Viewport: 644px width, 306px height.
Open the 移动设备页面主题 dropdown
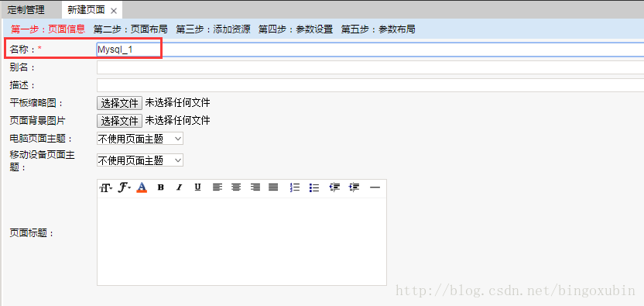(139, 160)
